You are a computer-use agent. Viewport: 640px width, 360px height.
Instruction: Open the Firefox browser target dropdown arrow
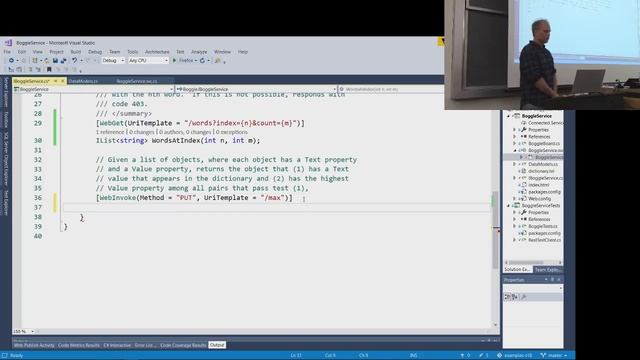tap(196, 60)
